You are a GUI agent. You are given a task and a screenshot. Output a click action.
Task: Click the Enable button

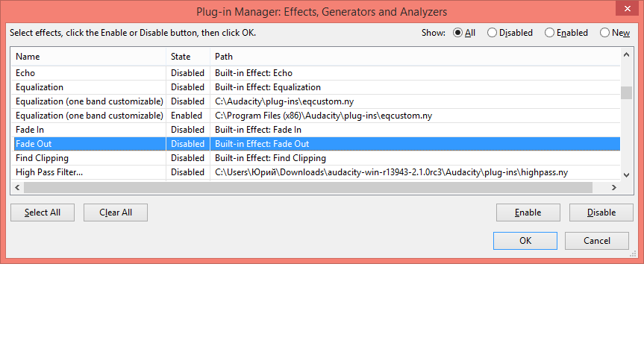[x=528, y=213]
